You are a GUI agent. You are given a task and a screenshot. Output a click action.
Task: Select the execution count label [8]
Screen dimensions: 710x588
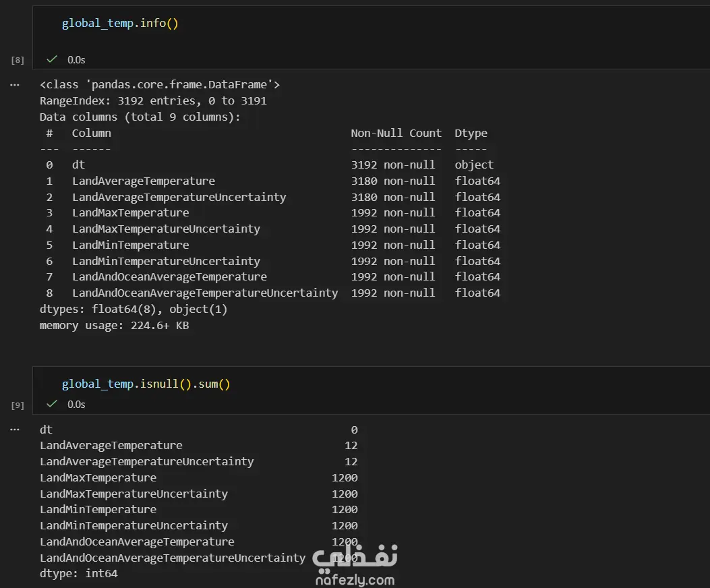18,60
